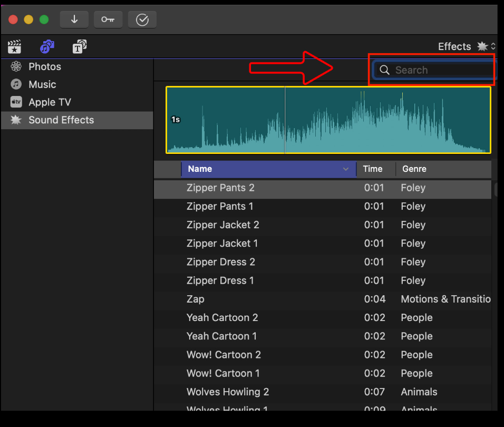504x427 pixels.
Task: Click the 1s duration badge on waveform
Action: [176, 120]
